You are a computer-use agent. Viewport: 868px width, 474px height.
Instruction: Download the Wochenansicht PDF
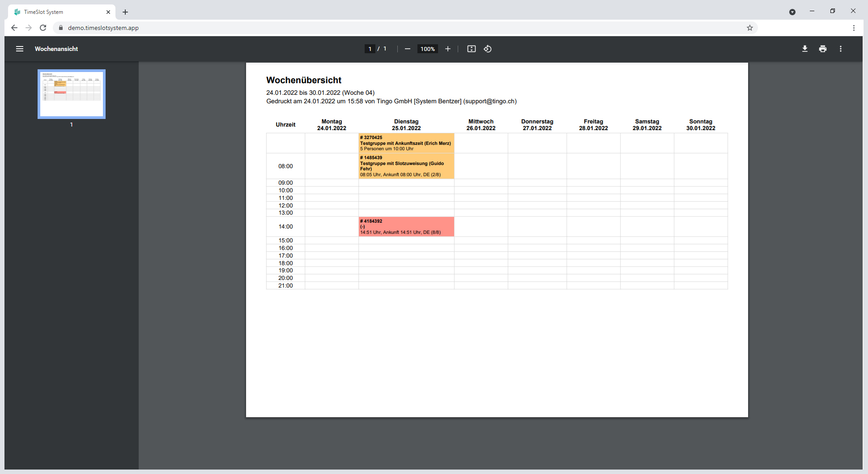pyautogui.click(x=805, y=49)
